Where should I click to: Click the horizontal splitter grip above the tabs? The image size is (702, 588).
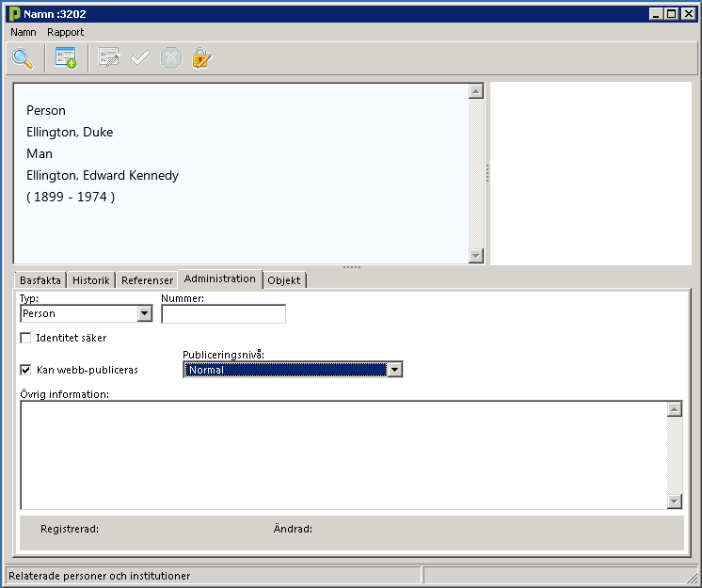pyautogui.click(x=351, y=267)
